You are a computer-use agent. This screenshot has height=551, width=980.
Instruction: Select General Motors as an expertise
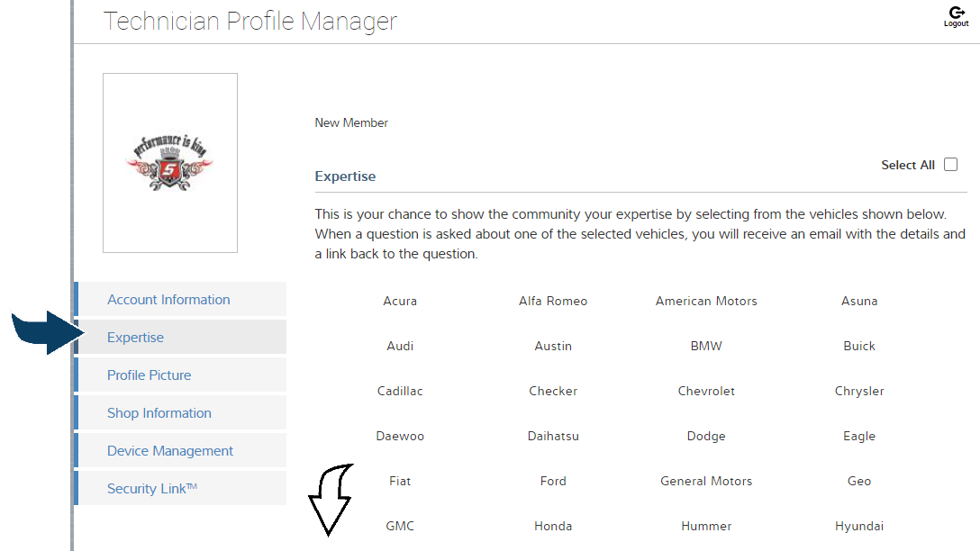tap(706, 481)
